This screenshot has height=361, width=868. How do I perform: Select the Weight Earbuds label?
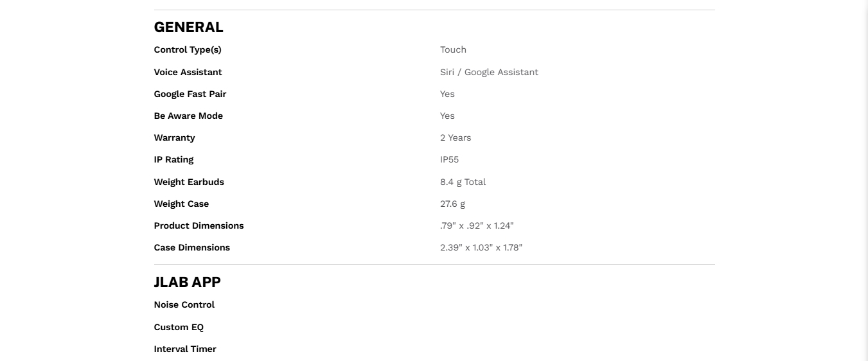point(189,182)
